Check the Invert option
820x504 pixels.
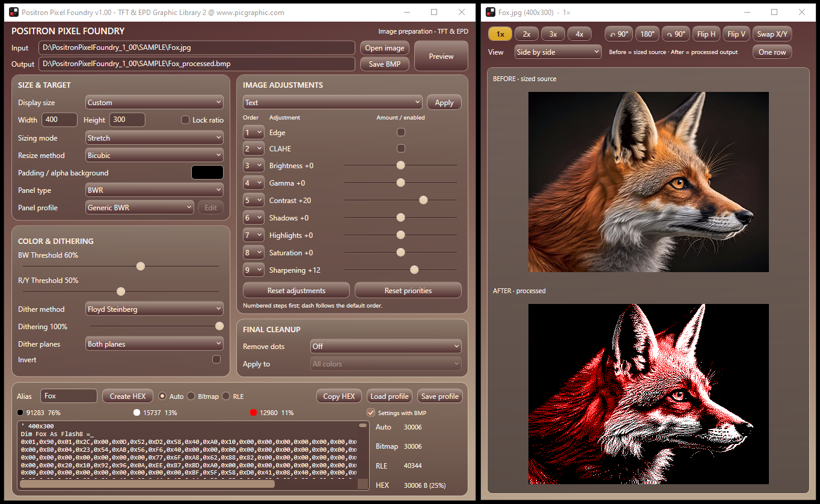click(x=216, y=359)
